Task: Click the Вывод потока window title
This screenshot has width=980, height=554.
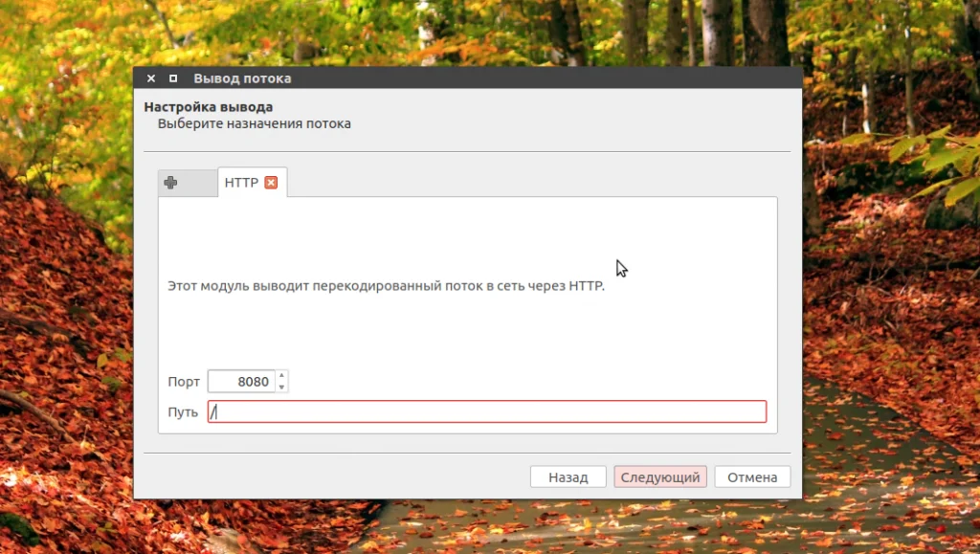Action: point(242,78)
